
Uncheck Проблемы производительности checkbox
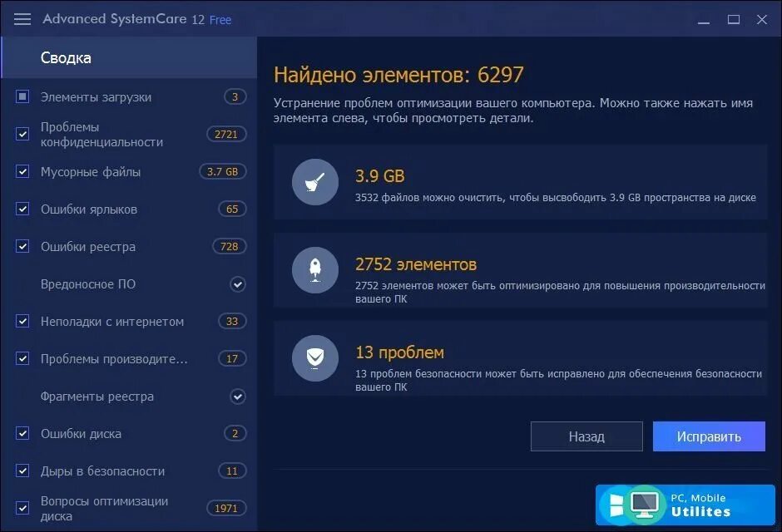click(x=22, y=358)
